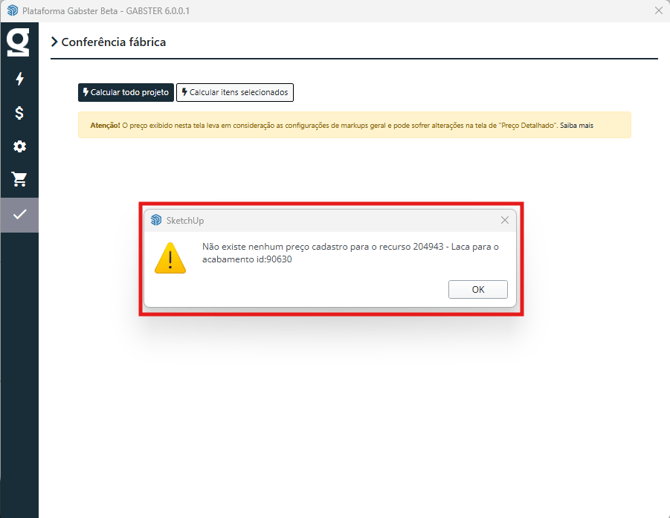Open the gear settings in the sidebar

tap(19, 146)
